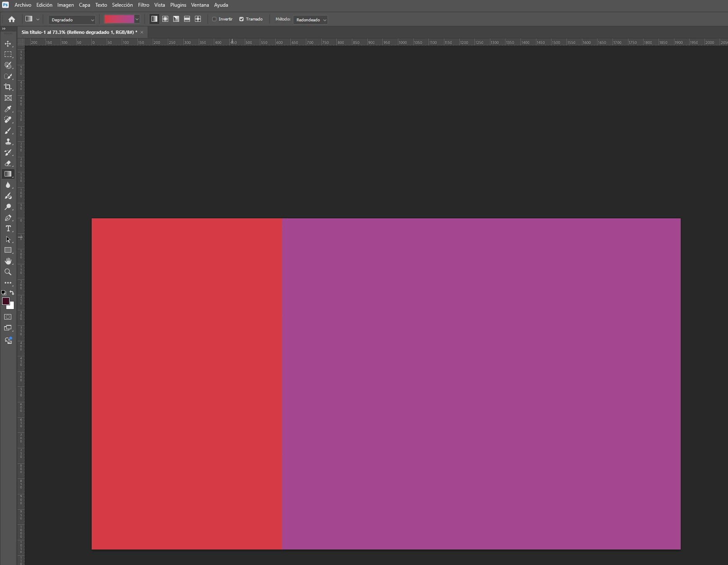Click the Photoshop logo icon
This screenshot has height=565, width=728.
(5, 5)
